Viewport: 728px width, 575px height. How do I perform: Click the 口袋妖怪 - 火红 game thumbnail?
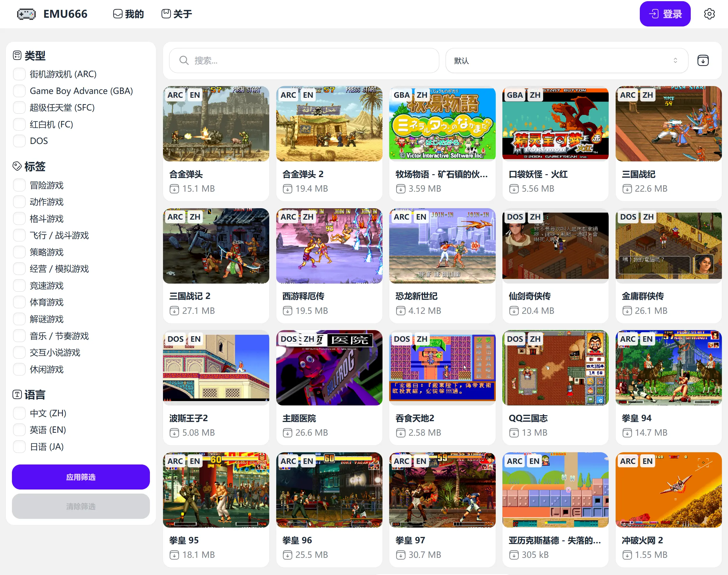[555, 124]
